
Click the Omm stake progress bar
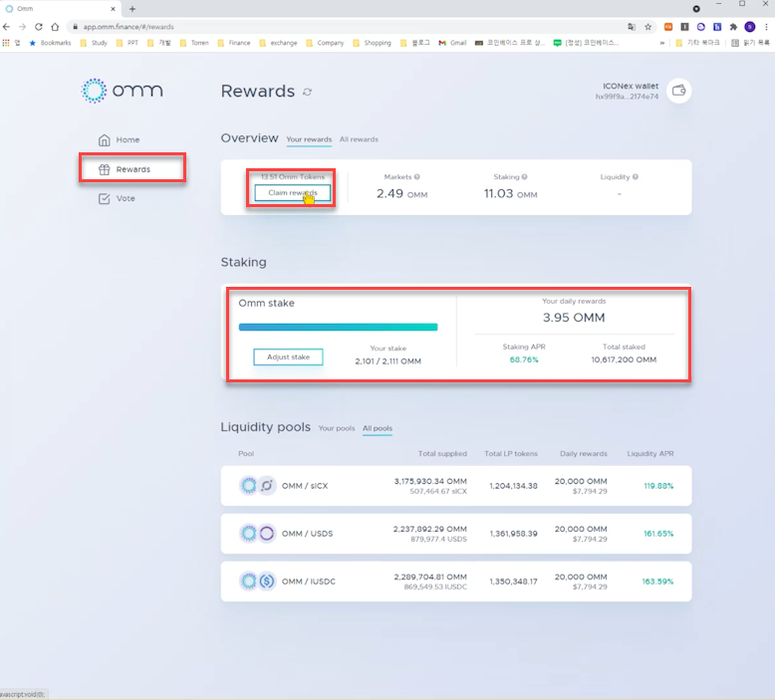338,327
